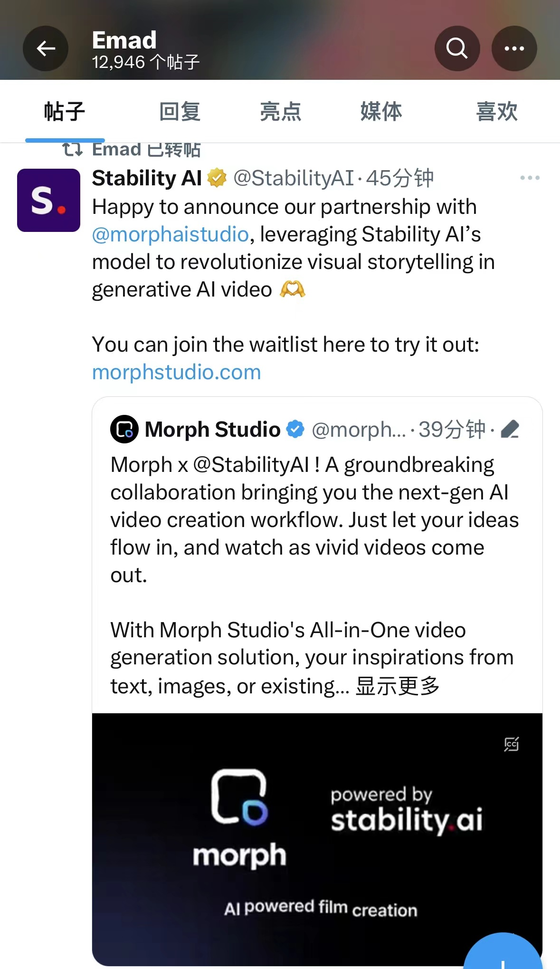
Task: Expand the quoted tweet via 显示更多
Action: tap(397, 685)
